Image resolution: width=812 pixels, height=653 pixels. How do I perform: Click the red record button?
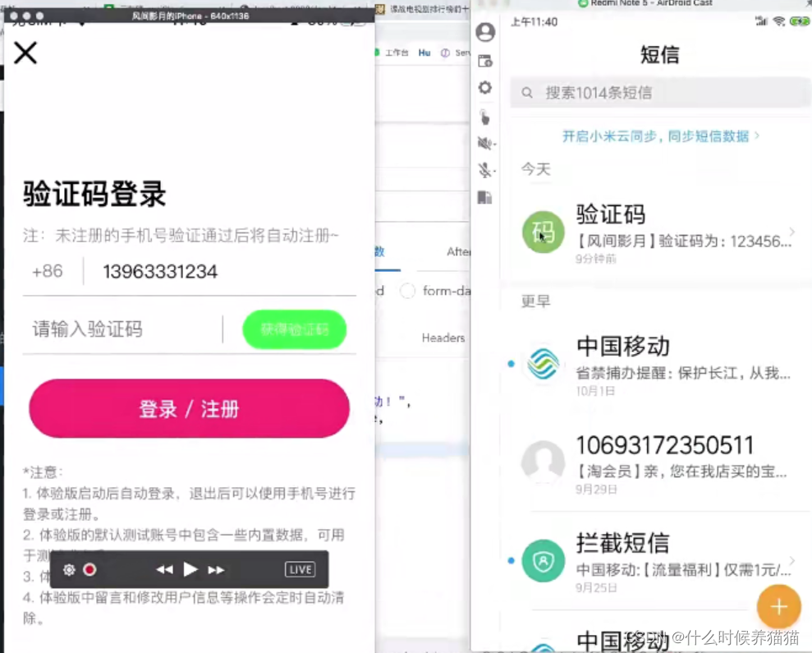click(89, 569)
